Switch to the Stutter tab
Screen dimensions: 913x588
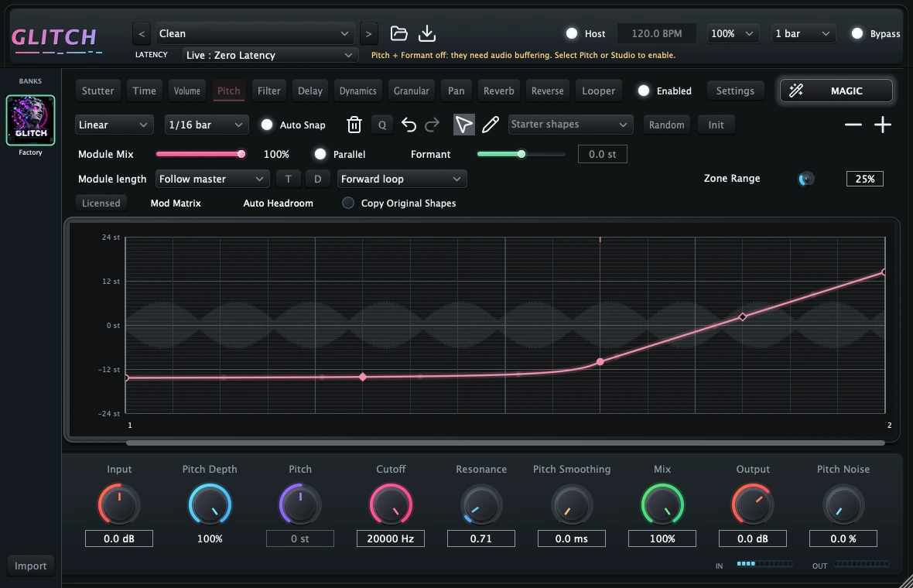click(x=97, y=91)
